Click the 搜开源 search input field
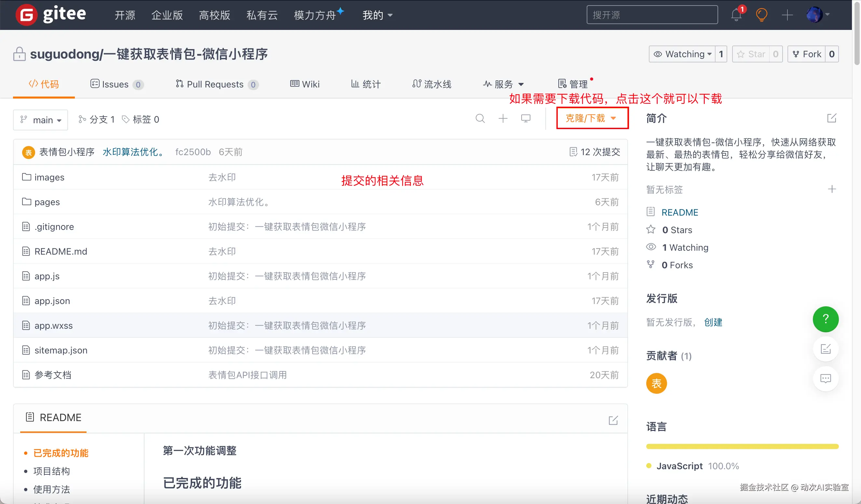861x504 pixels. (652, 15)
